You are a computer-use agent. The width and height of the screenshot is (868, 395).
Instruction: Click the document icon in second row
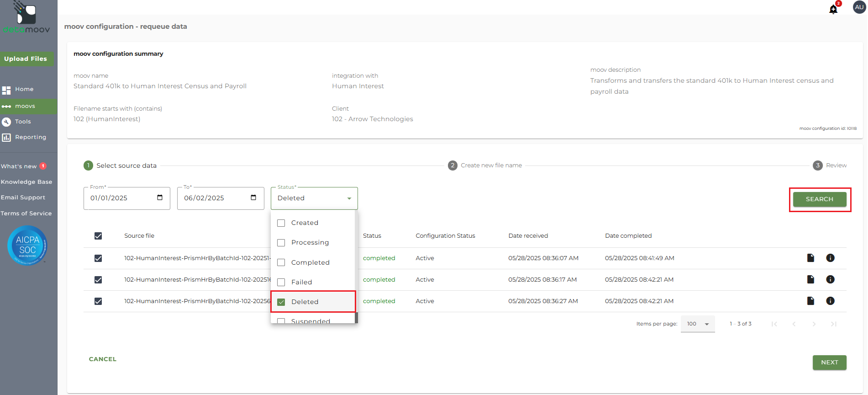[x=810, y=279]
